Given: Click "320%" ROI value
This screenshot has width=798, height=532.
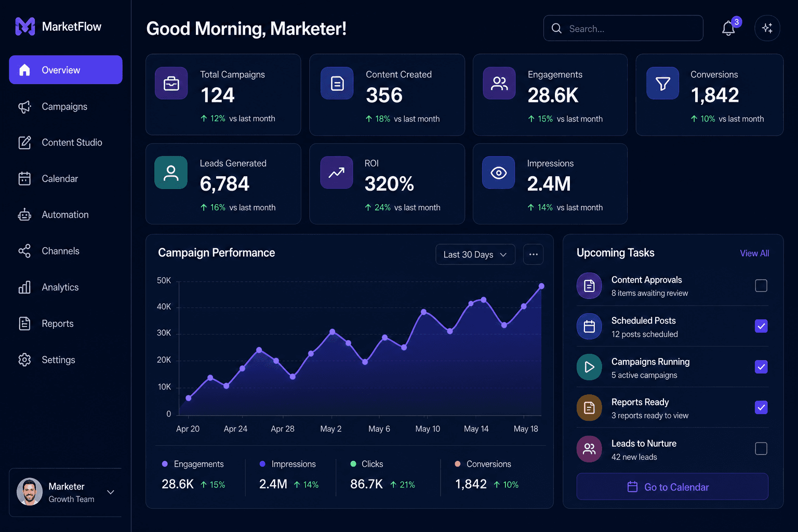Looking at the screenshot, I should [x=389, y=184].
